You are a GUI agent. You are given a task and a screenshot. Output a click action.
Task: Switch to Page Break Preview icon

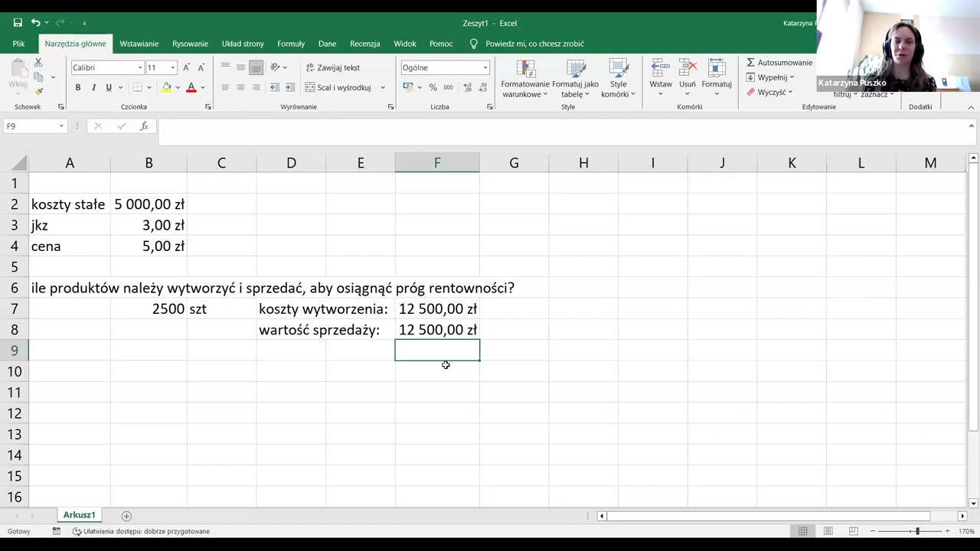(x=853, y=531)
